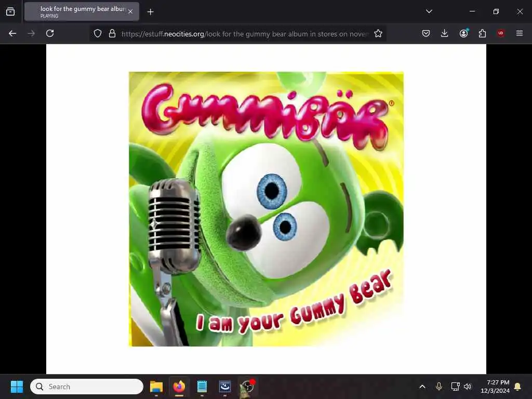Viewport: 532px width, 399px height.
Task: Open notifications bell icon
Action: click(518, 387)
